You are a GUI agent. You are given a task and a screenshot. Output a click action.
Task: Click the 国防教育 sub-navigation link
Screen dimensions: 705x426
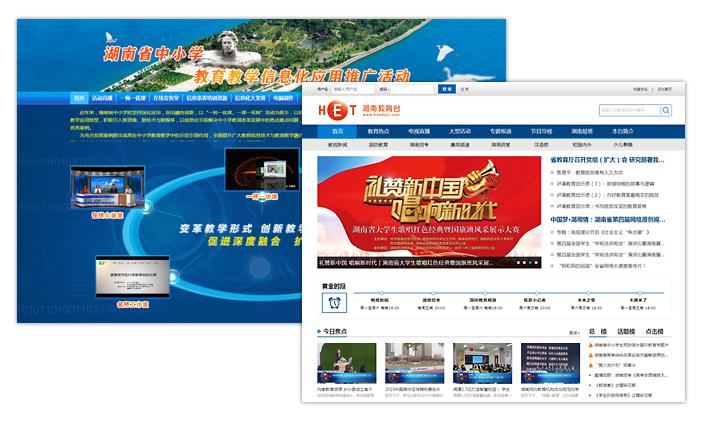click(379, 145)
